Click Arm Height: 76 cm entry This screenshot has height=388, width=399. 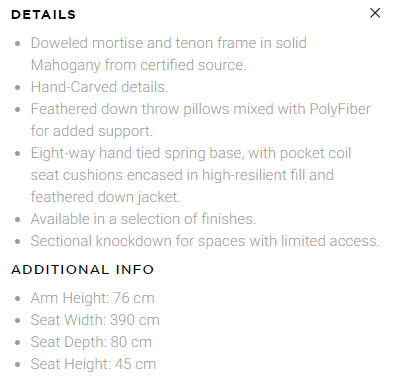coord(93,298)
